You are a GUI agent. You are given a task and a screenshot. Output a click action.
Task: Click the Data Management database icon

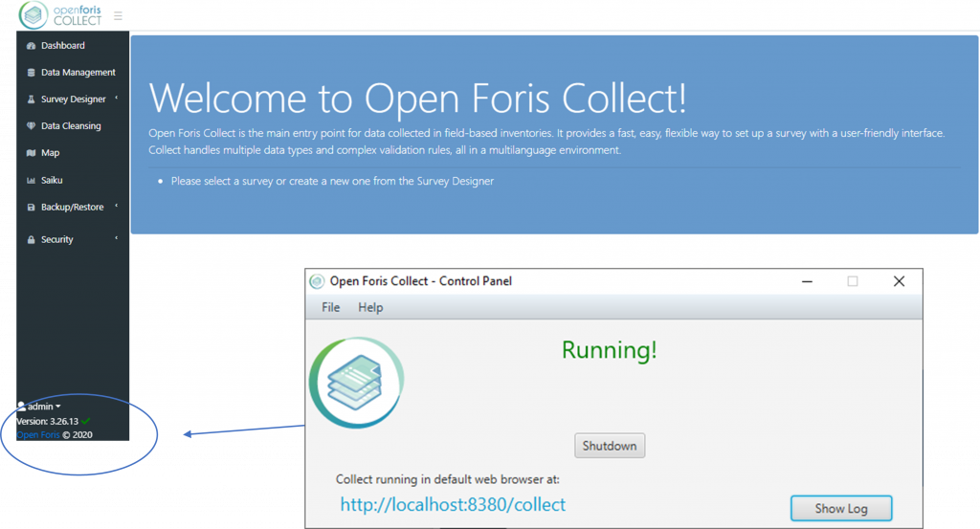click(x=31, y=73)
